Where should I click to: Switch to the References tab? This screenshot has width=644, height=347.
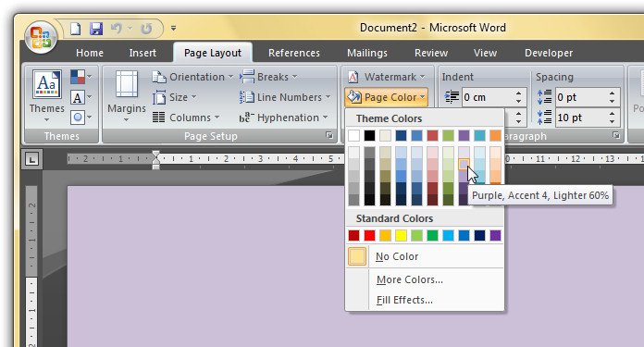point(294,53)
